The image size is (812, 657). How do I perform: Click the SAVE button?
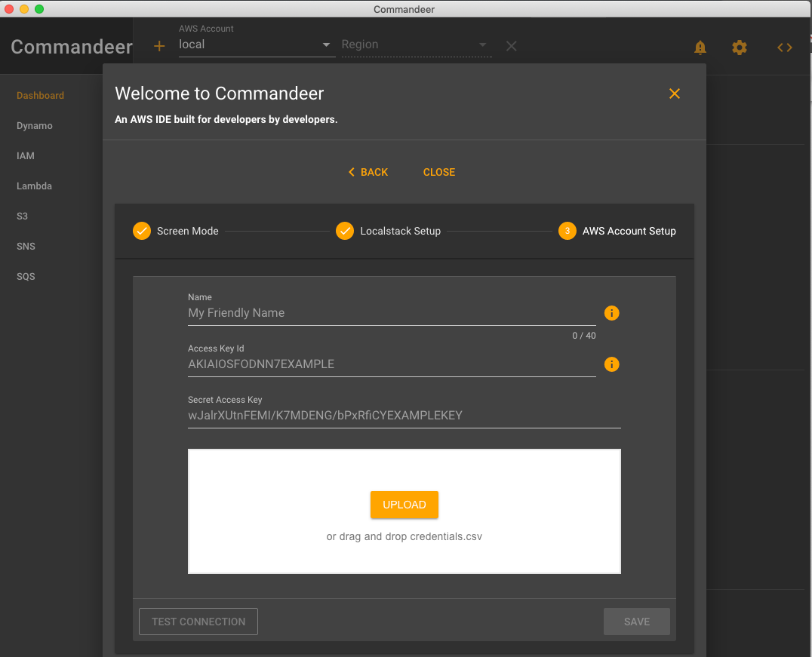tap(636, 622)
